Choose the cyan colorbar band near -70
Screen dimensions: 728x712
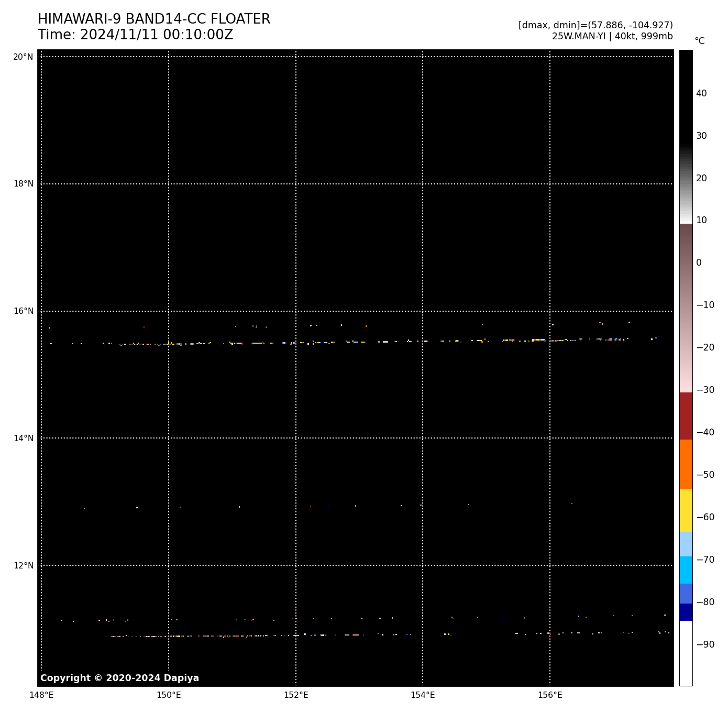pyautogui.click(x=686, y=569)
